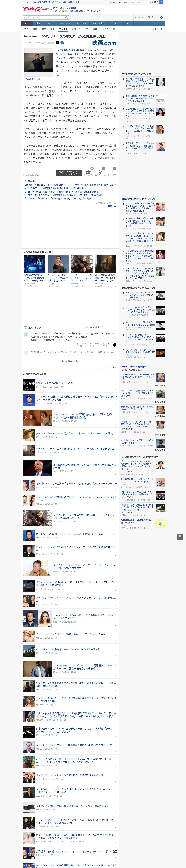Open the ダイアン・キートン article
This screenshot has height=868, width=186.
point(74,433)
